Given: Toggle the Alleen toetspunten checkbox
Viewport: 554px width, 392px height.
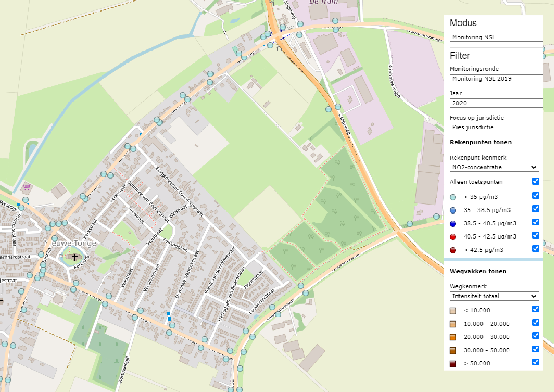Looking at the screenshot, I should [535, 181].
